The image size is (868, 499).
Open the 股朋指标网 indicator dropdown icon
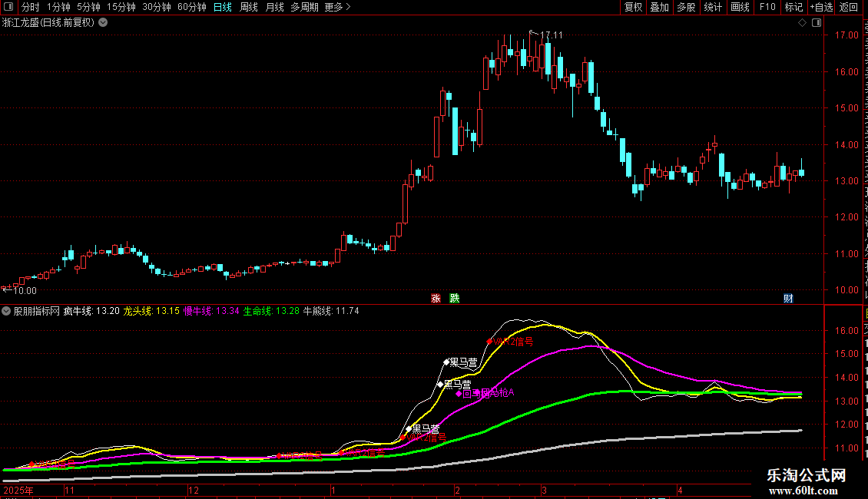pos(6,311)
